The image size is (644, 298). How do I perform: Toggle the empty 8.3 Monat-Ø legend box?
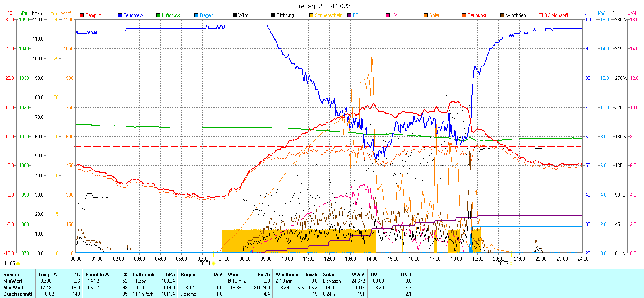tap(541, 15)
